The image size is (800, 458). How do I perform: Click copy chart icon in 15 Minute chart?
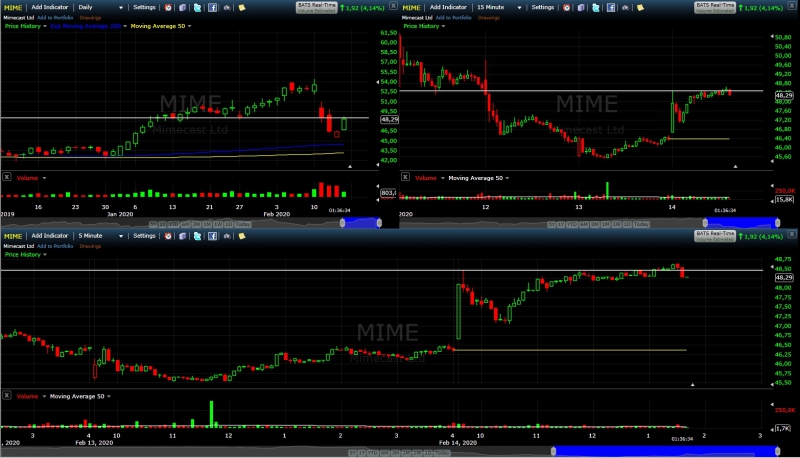581,7
